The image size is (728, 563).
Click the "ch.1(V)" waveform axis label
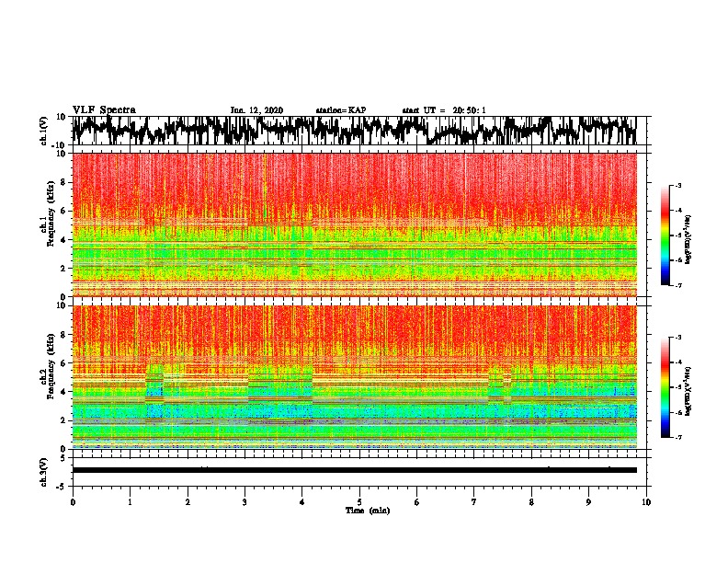coord(44,131)
